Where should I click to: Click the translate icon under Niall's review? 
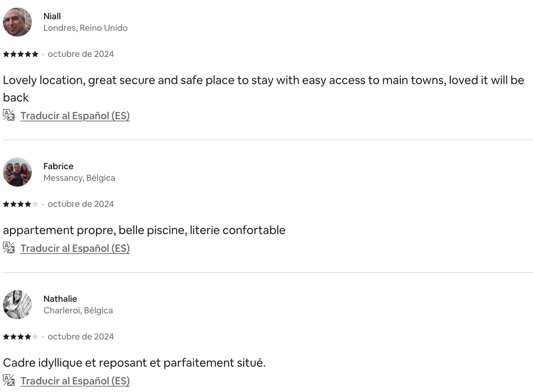(x=9, y=115)
